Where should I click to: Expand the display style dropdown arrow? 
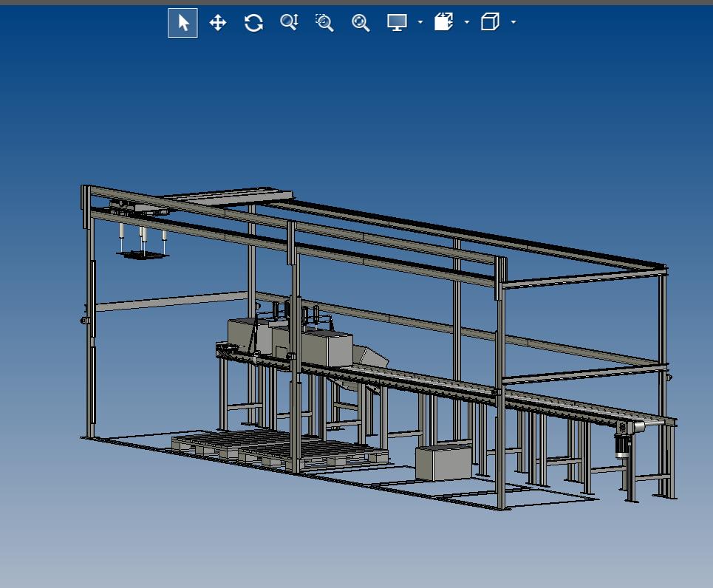point(420,22)
